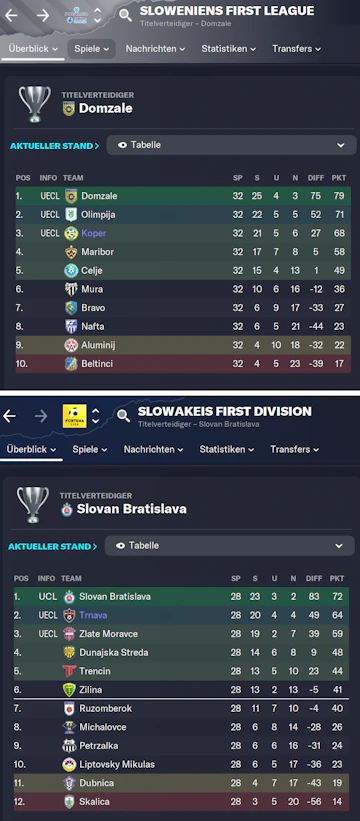The image size is (360, 821).
Task: Click the Maribor club badge in table
Action: [x=71, y=252]
